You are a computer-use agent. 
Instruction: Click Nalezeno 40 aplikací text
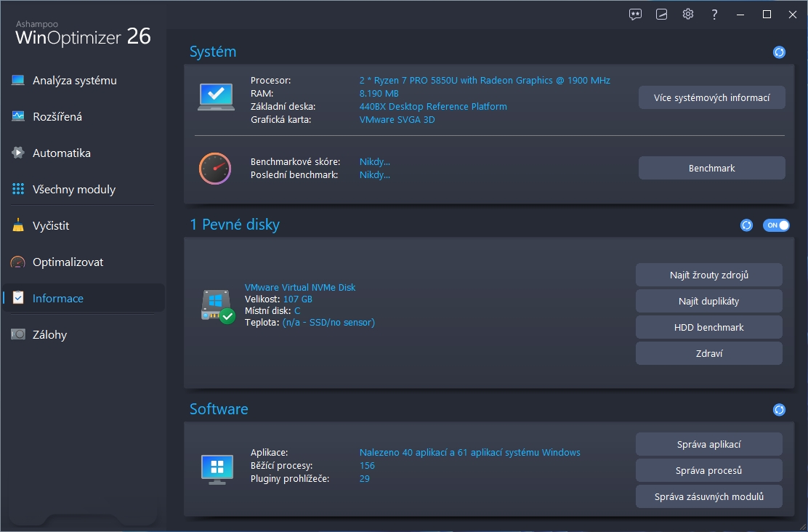click(469, 453)
